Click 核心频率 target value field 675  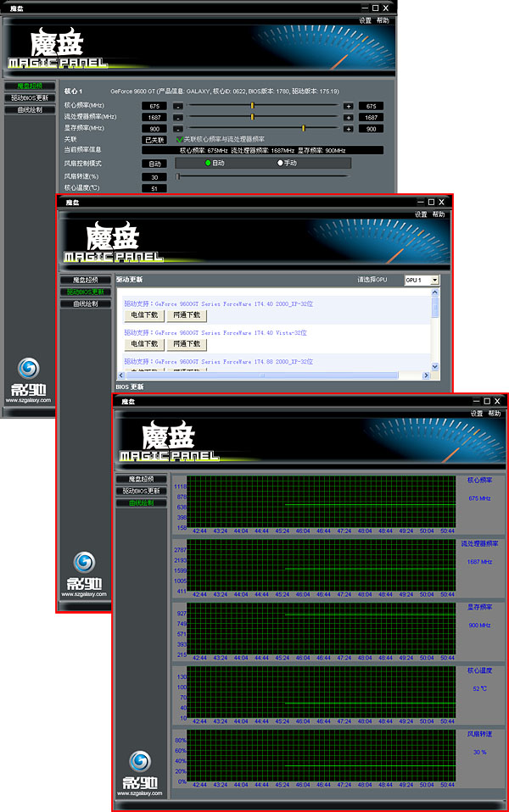click(371, 106)
